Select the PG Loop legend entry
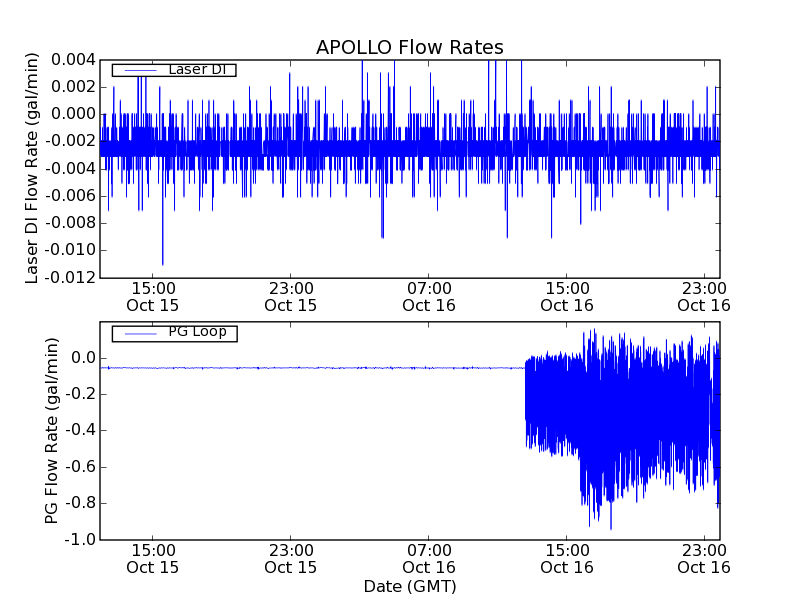Screen dimensions: 800x600 [x=174, y=333]
